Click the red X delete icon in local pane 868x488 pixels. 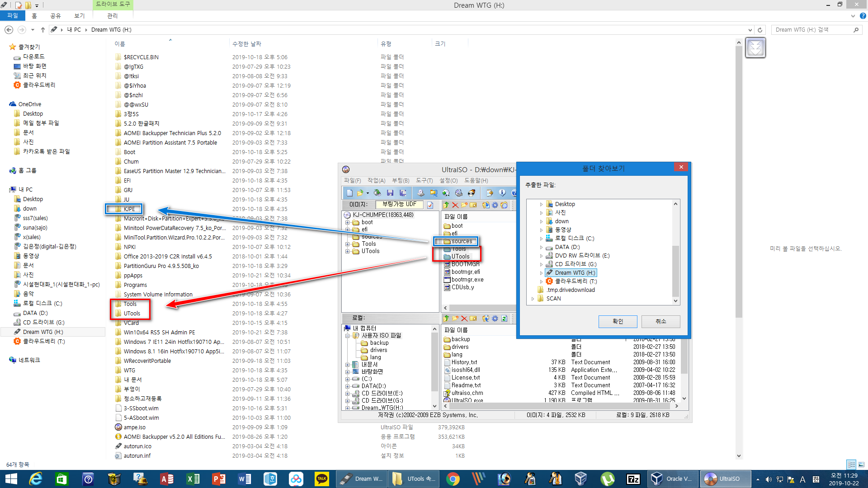pos(464,319)
